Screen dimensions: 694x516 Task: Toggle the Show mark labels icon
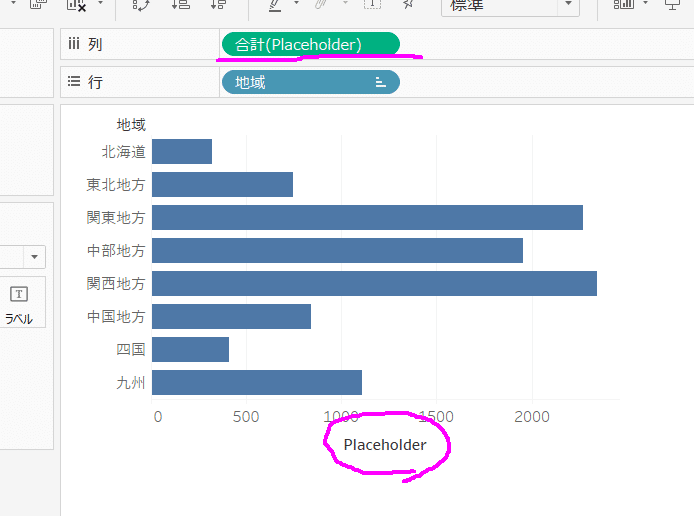coord(372,4)
